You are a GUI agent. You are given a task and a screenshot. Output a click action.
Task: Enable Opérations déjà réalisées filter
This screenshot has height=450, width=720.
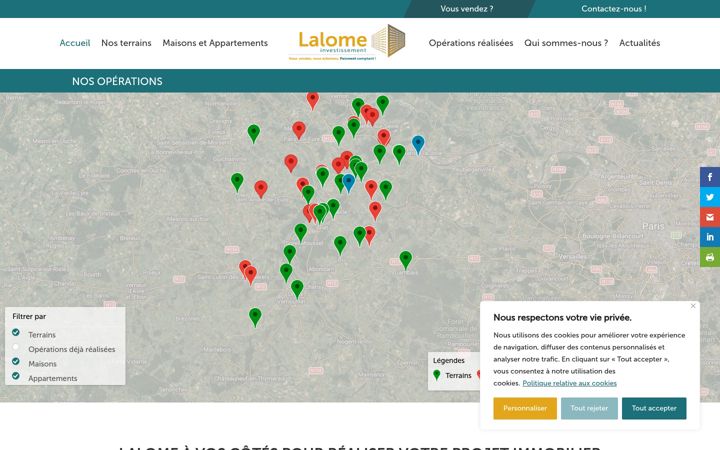pos(16,347)
